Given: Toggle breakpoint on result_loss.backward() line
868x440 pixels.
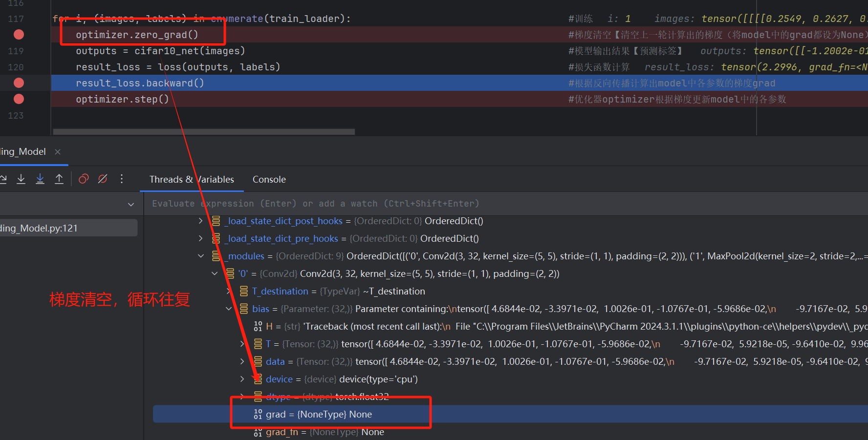Looking at the screenshot, I should [19, 83].
